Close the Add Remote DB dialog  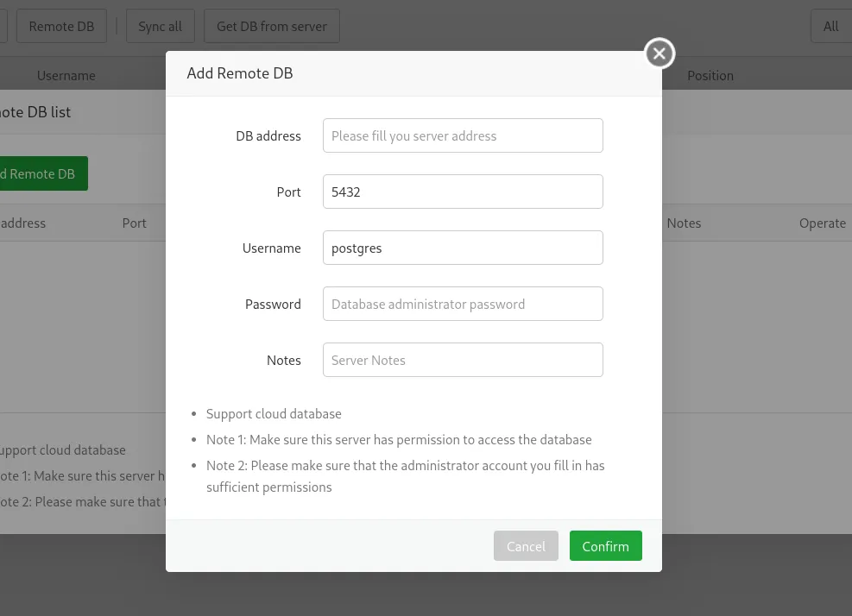(660, 53)
